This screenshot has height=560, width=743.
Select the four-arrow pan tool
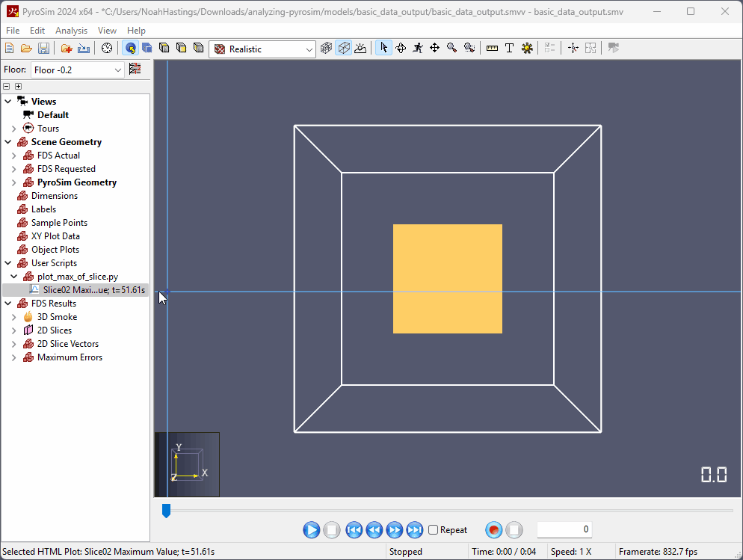click(434, 49)
